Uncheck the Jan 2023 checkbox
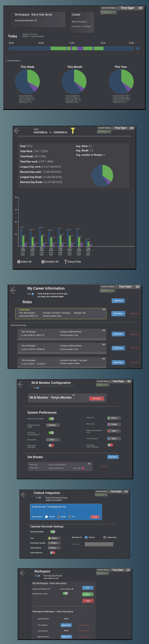This screenshot has width=149, height=644. click(x=23, y=254)
